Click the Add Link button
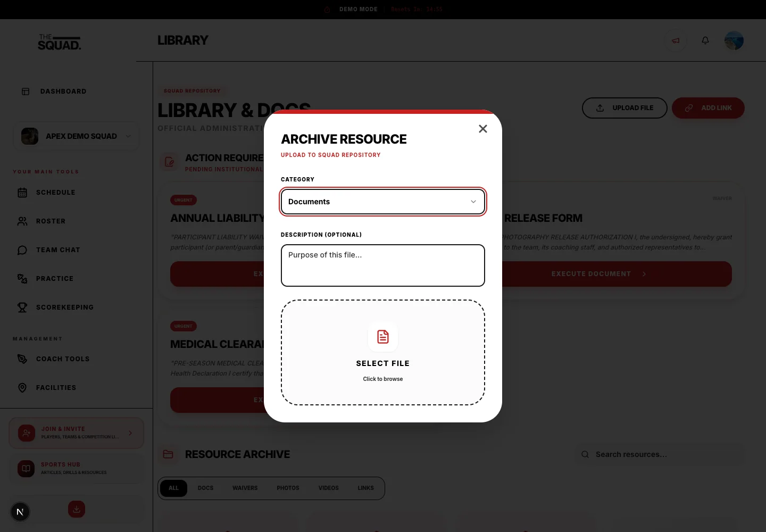766x532 pixels. [x=708, y=108]
